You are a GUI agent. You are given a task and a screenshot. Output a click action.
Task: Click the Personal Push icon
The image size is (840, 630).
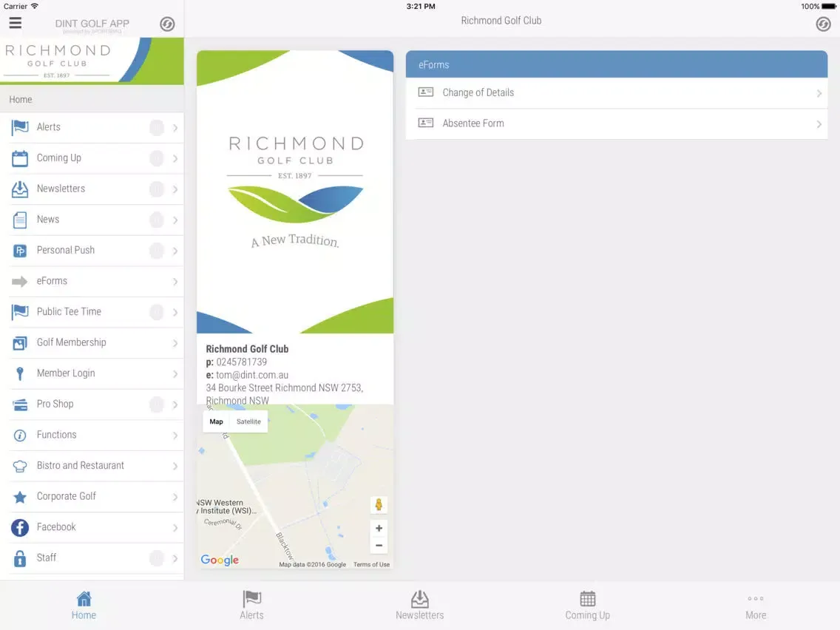pyautogui.click(x=20, y=251)
